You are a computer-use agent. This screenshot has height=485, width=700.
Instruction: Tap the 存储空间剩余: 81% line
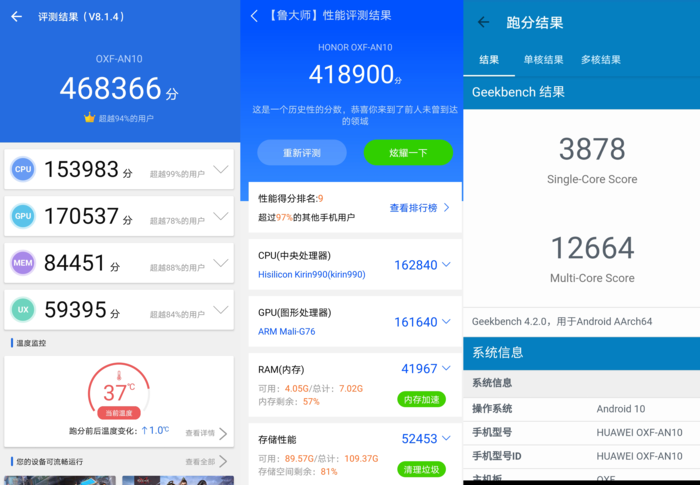pos(298,471)
